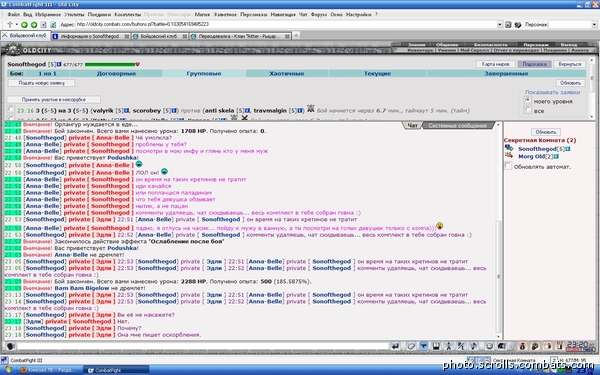Open the Избранное menu
The image size is (600, 375).
(x=48, y=14)
